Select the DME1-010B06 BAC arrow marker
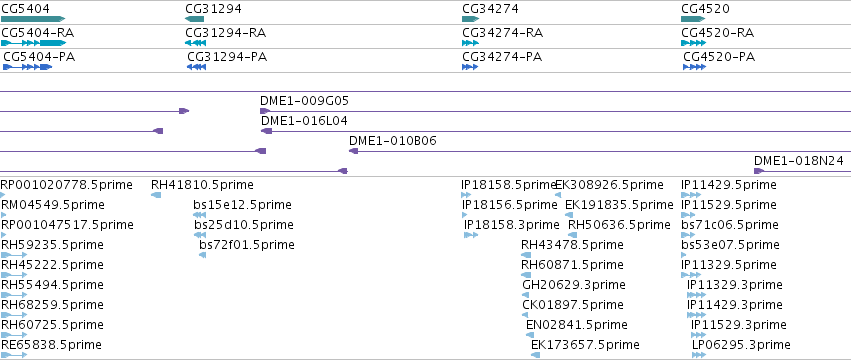 [353, 151]
